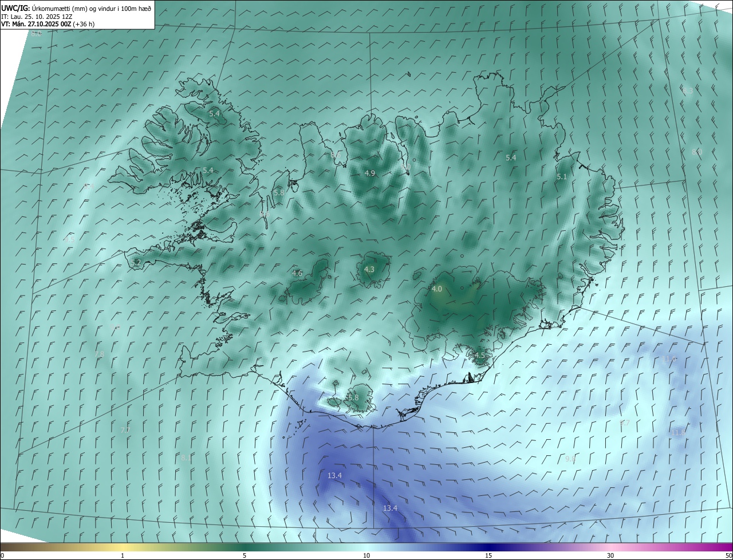Click the 4.3 value label on the map
This screenshot has height=560, width=733.
click(369, 269)
